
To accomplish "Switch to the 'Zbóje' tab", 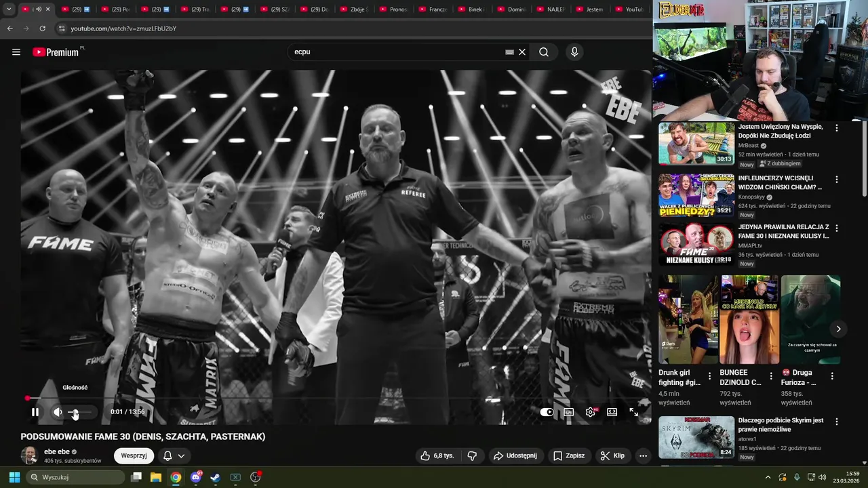I will [x=355, y=9].
